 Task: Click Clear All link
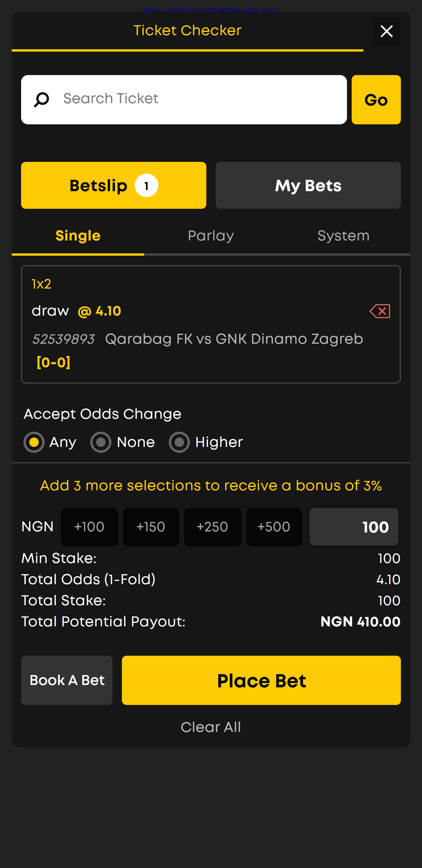(x=211, y=727)
